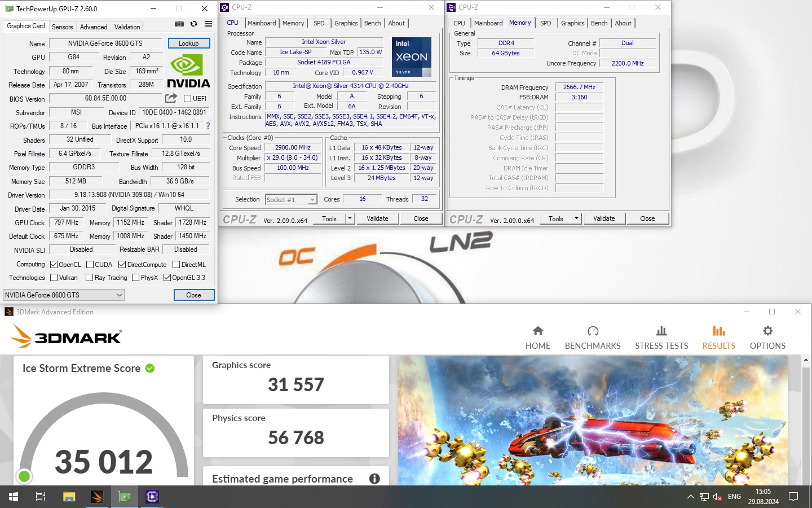Toggle OpenCL checkbox
The height and width of the screenshot is (508, 812).
point(54,265)
